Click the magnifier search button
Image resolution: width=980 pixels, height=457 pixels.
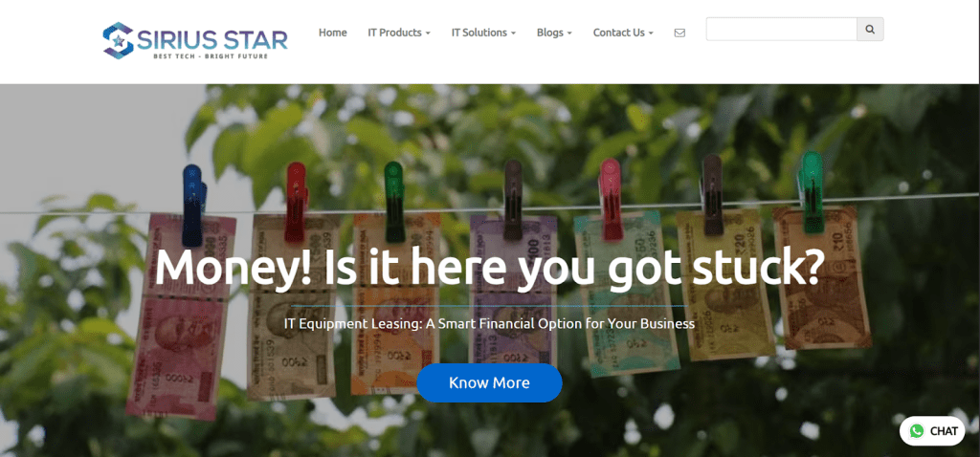(x=870, y=30)
